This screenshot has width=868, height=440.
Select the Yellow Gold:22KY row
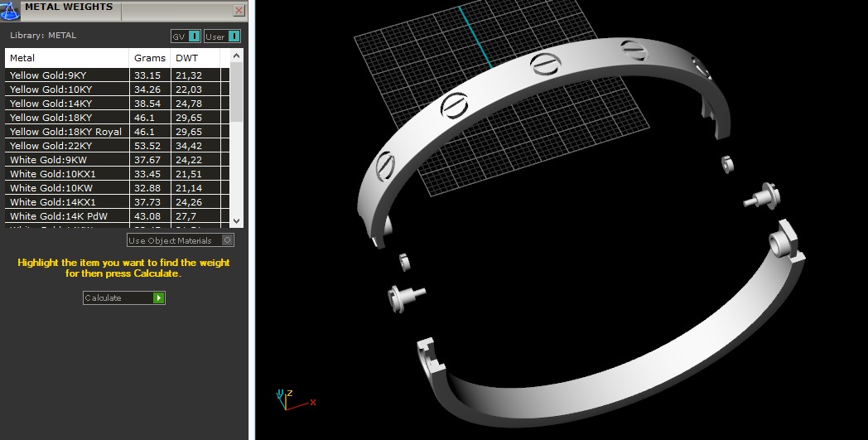click(x=117, y=146)
